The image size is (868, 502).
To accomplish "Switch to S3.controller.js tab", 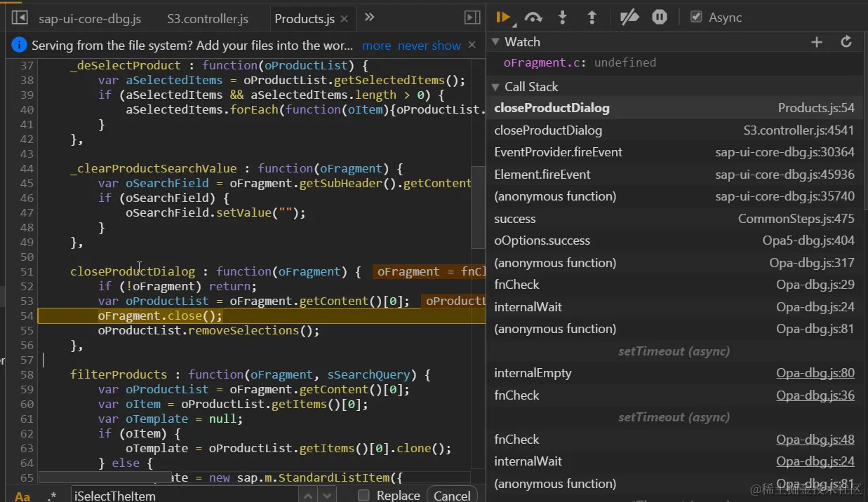I will coord(207,19).
